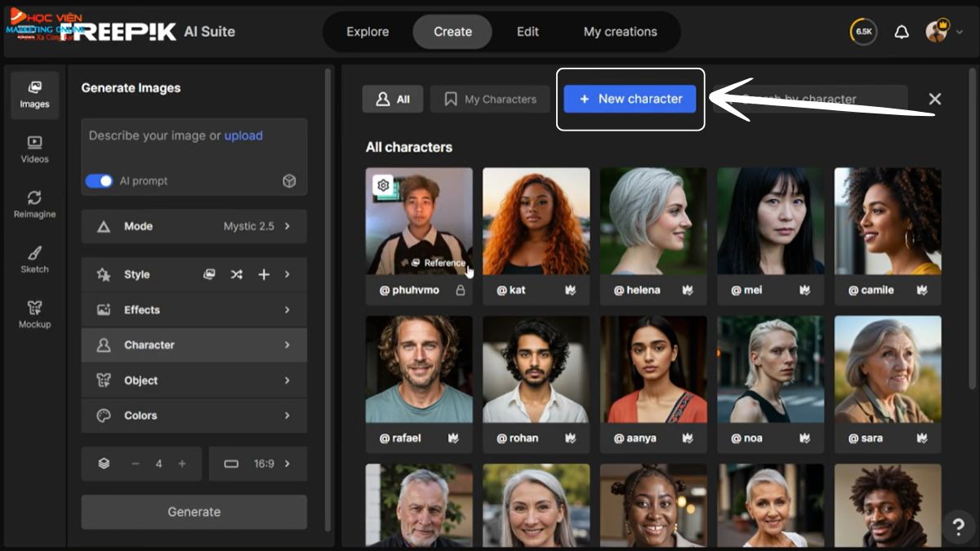Select the noa character thumbnail
Image resolution: width=980 pixels, height=551 pixels.
771,369
